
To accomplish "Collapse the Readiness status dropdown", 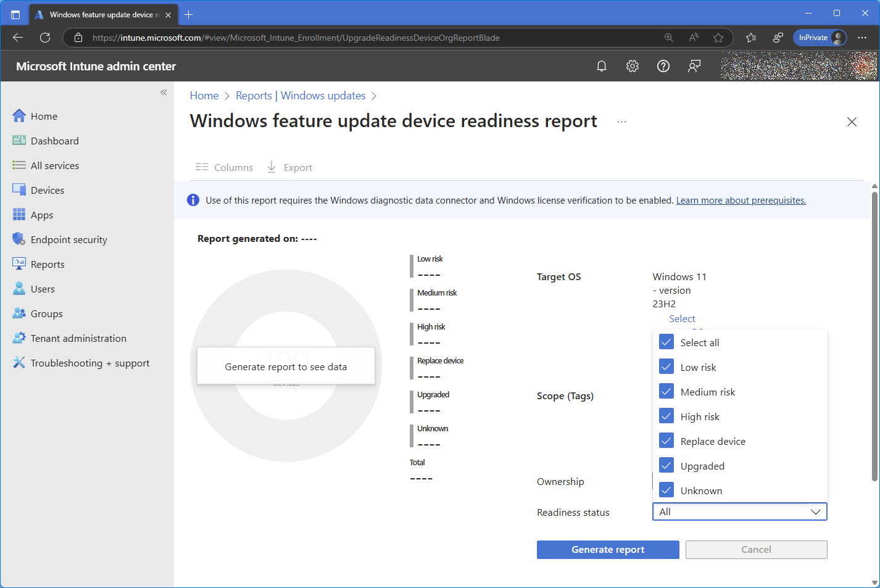I will [815, 512].
